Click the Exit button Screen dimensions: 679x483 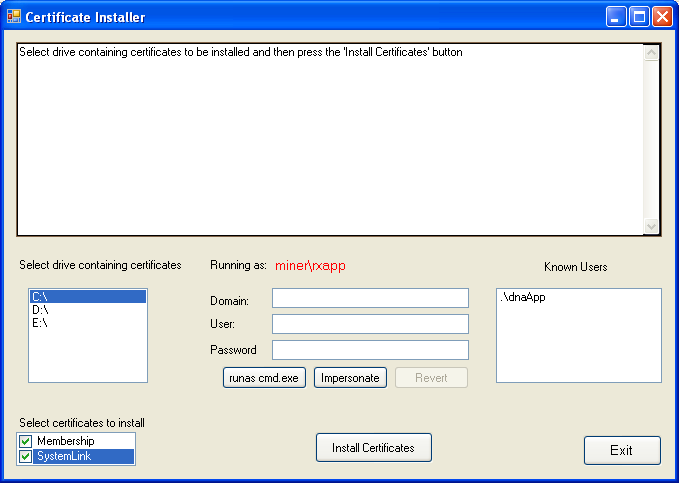tap(622, 450)
